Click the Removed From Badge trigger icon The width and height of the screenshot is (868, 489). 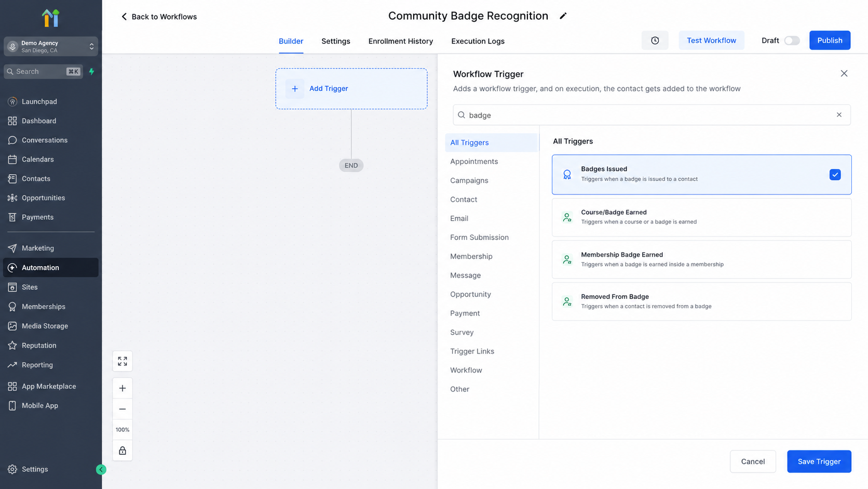point(567,301)
